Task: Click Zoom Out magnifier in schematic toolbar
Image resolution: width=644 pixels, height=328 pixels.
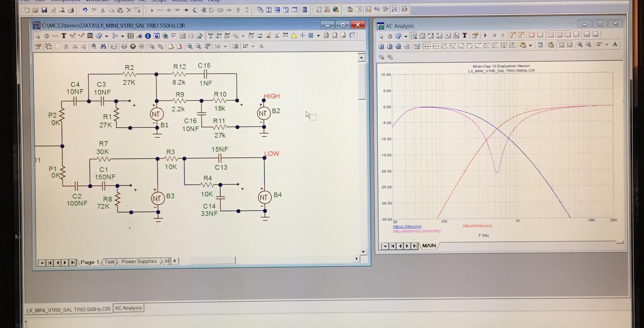Action: point(198,47)
